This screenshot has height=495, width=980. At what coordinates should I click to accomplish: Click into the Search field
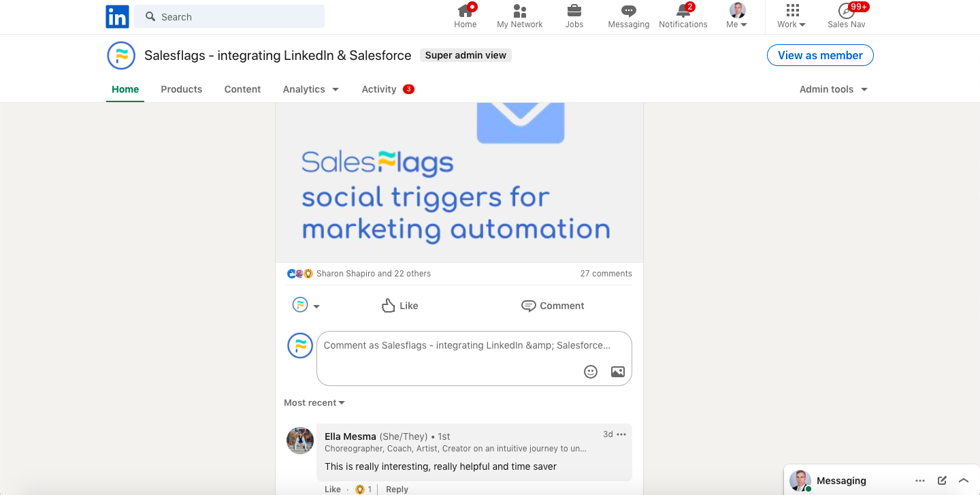(x=229, y=16)
